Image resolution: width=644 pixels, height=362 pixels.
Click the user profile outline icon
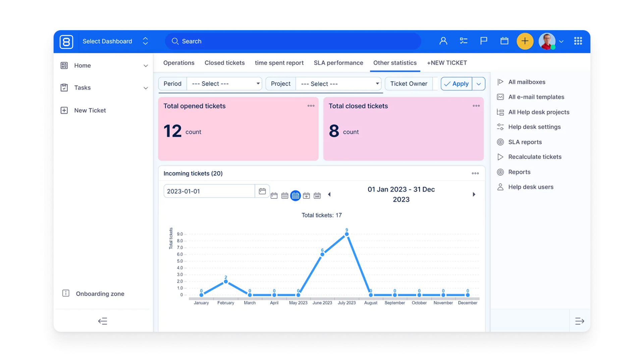[443, 41]
